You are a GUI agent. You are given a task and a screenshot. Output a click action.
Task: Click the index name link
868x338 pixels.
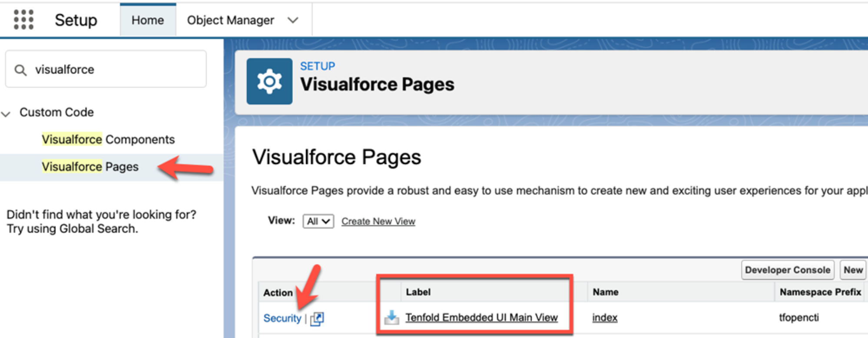click(605, 318)
